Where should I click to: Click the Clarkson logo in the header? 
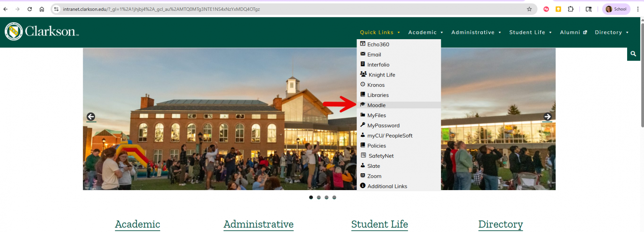(x=41, y=31)
